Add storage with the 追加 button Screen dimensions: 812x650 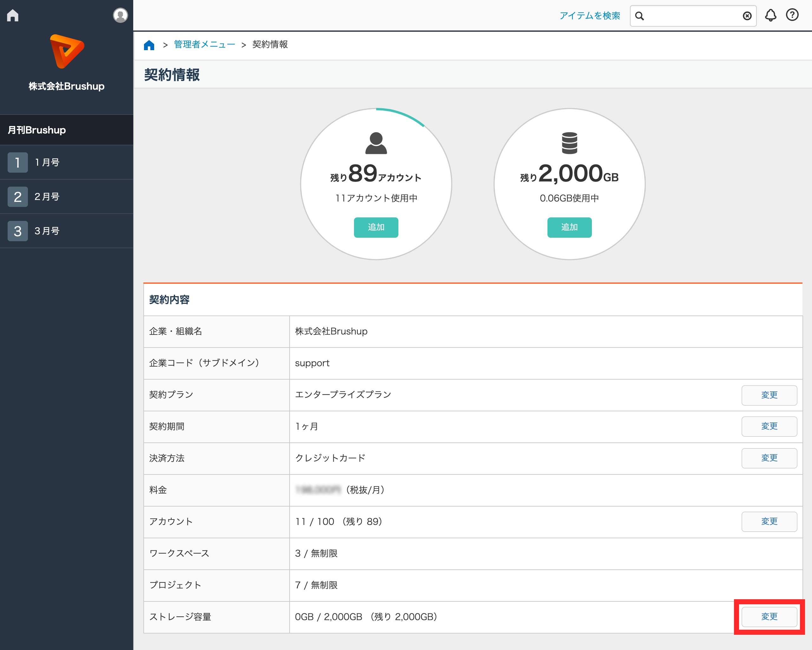click(x=569, y=227)
